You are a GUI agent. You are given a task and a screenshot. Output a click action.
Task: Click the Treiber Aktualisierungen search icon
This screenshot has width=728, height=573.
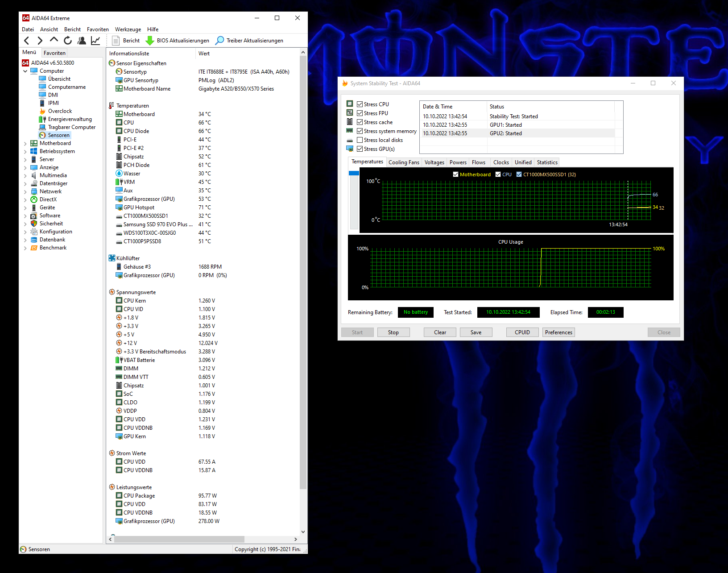(219, 41)
